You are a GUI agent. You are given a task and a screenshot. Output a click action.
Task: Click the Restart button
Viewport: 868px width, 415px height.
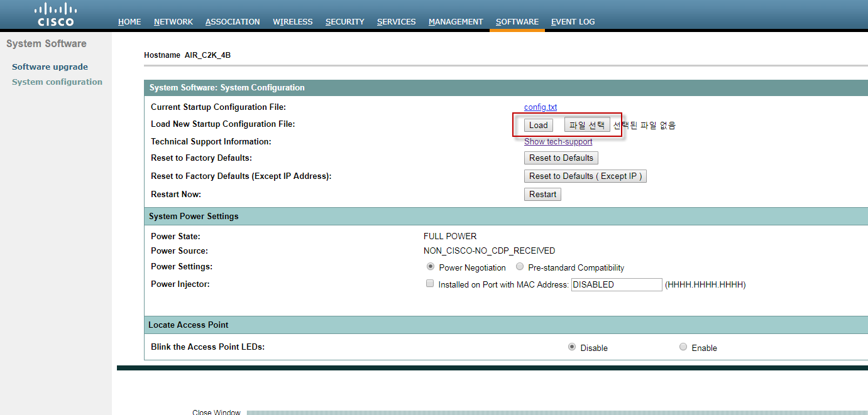tap(542, 194)
